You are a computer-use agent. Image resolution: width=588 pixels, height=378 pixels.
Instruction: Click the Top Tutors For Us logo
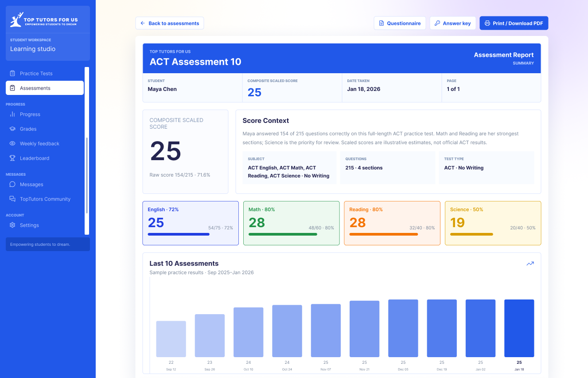[44, 20]
